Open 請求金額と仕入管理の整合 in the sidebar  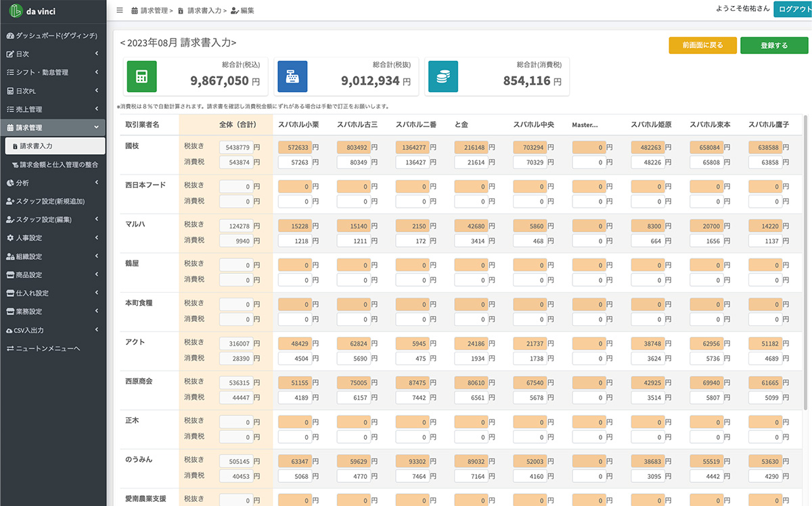[x=54, y=164]
